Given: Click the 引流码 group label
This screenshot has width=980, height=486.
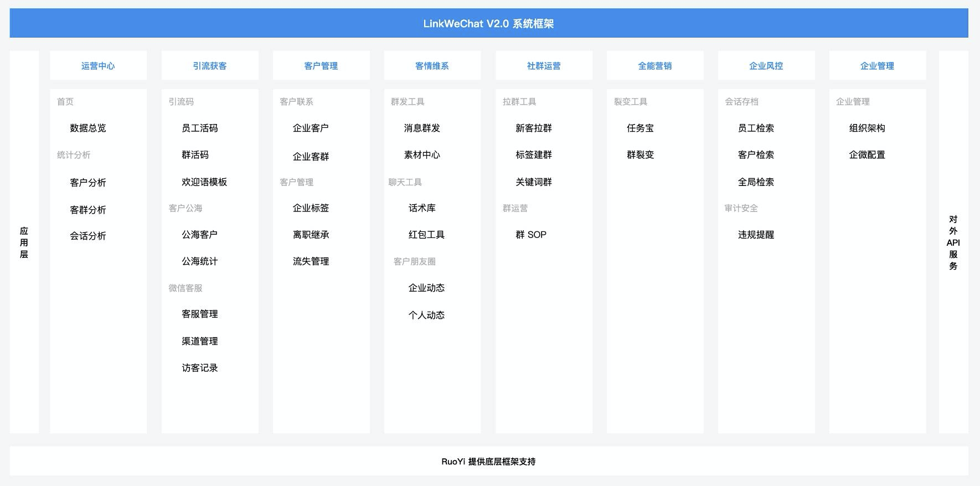Looking at the screenshot, I should (x=181, y=102).
